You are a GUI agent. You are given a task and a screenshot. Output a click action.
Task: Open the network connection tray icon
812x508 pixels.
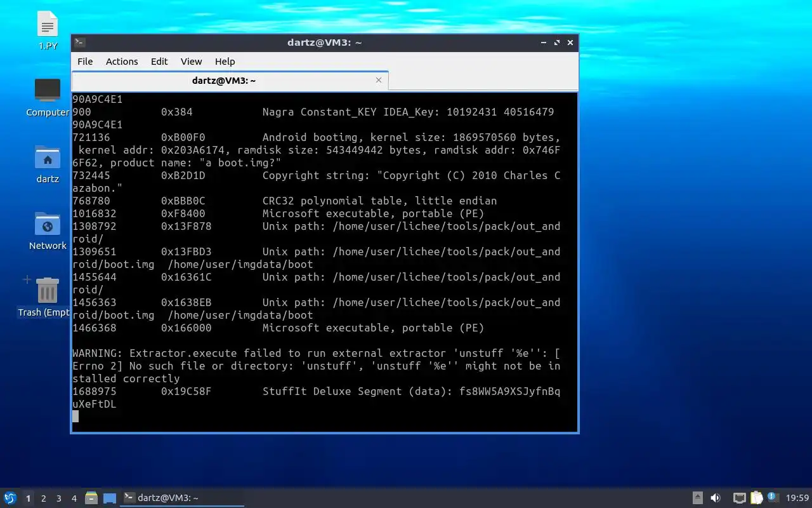point(739,498)
